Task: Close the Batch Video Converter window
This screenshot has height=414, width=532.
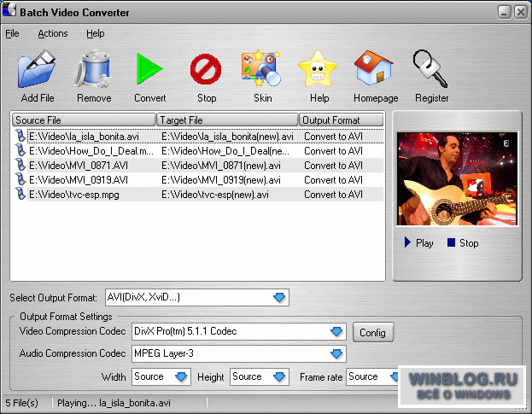Action: coord(520,12)
